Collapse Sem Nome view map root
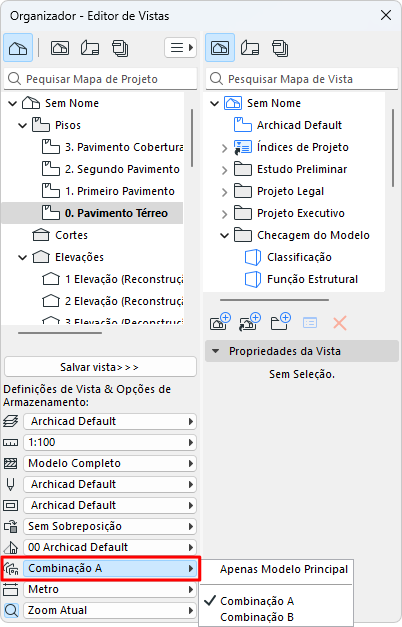The image size is (402, 627). pos(214,104)
